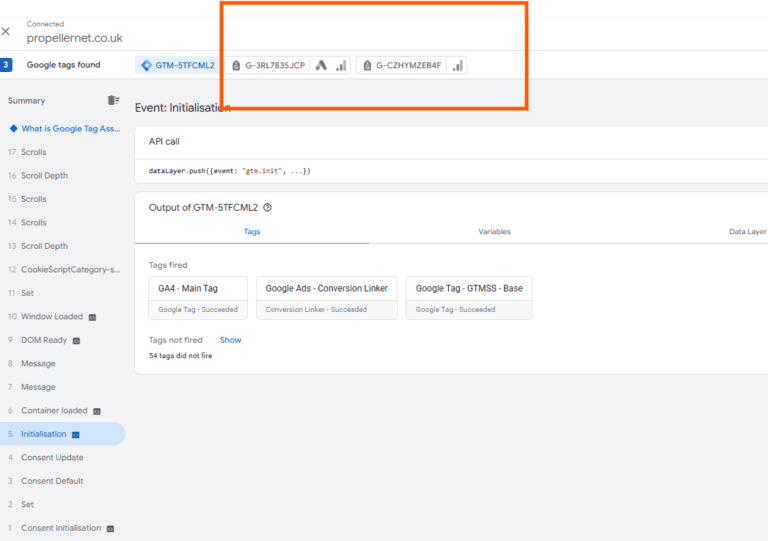
Task: Select the G-CZHYMZEB4F Google tag chip
Action: click(x=402, y=65)
